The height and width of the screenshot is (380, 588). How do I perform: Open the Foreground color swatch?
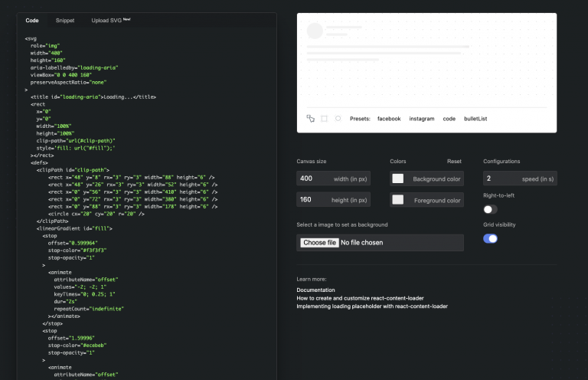(398, 199)
